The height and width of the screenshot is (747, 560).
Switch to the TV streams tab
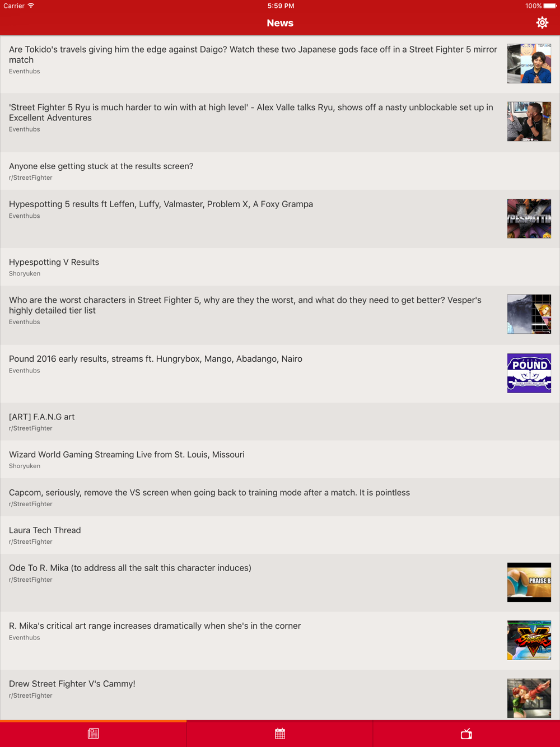tap(466, 734)
